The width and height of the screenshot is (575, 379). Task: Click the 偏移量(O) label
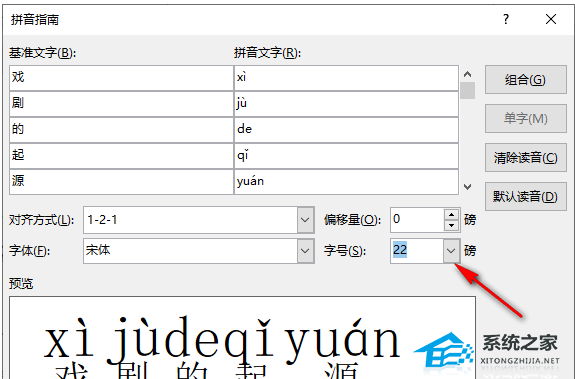(352, 220)
